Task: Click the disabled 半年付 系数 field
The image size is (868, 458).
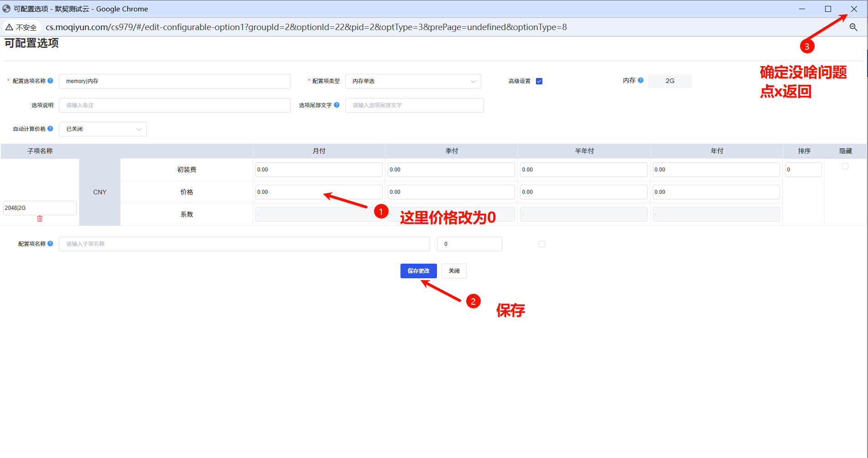Action: 584,214
